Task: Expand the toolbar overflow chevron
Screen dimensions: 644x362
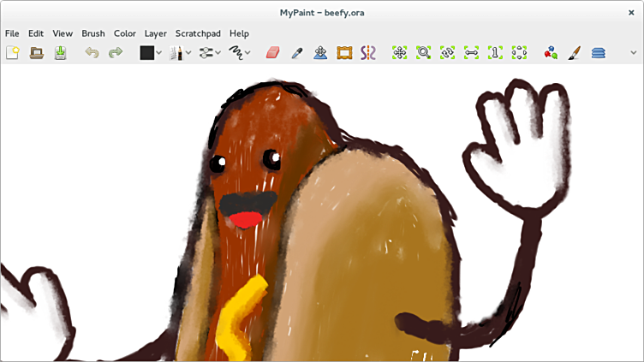Action: (633, 53)
